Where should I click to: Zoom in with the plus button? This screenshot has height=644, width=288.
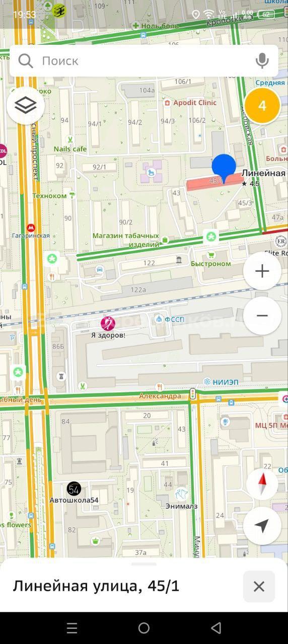pyautogui.click(x=262, y=271)
